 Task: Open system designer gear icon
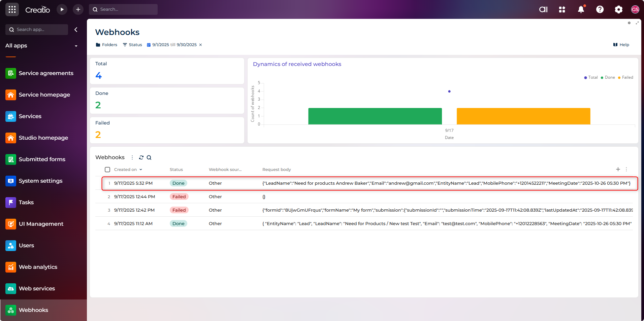click(618, 9)
